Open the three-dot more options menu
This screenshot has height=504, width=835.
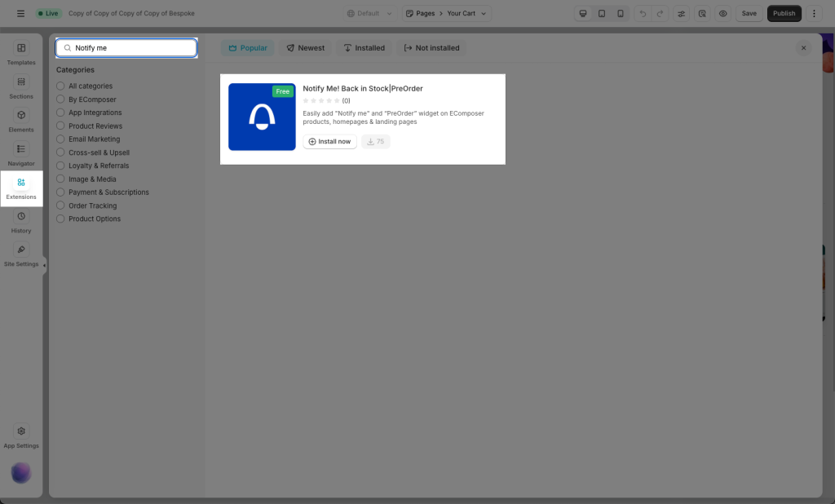[x=814, y=14]
